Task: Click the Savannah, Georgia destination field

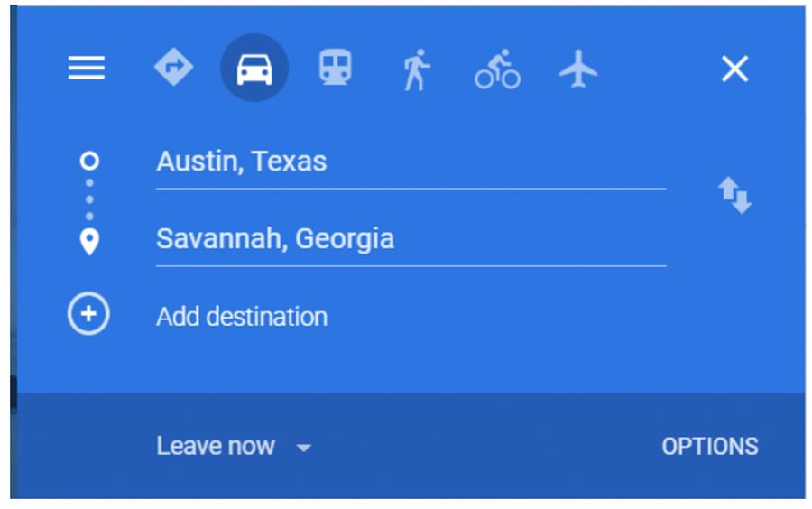Action: 411,239
